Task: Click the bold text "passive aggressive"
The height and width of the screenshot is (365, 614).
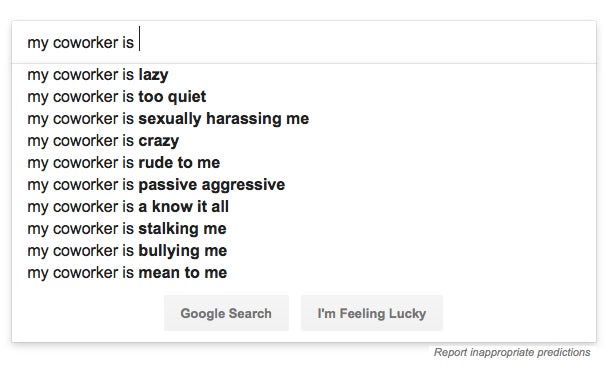Action: click(x=212, y=185)
